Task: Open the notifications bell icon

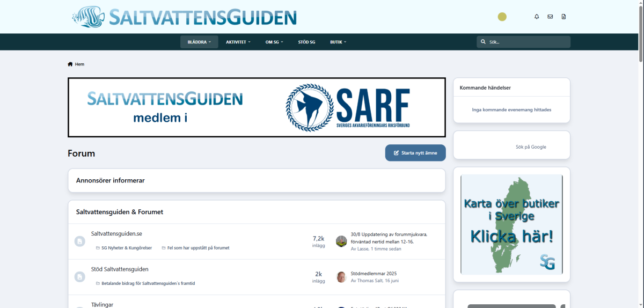Action: click(537, 17)
